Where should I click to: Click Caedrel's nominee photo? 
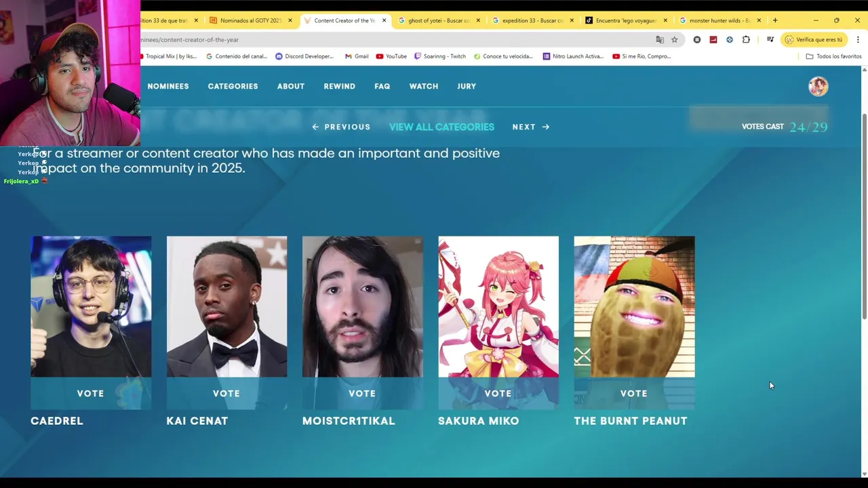[91, 306]
